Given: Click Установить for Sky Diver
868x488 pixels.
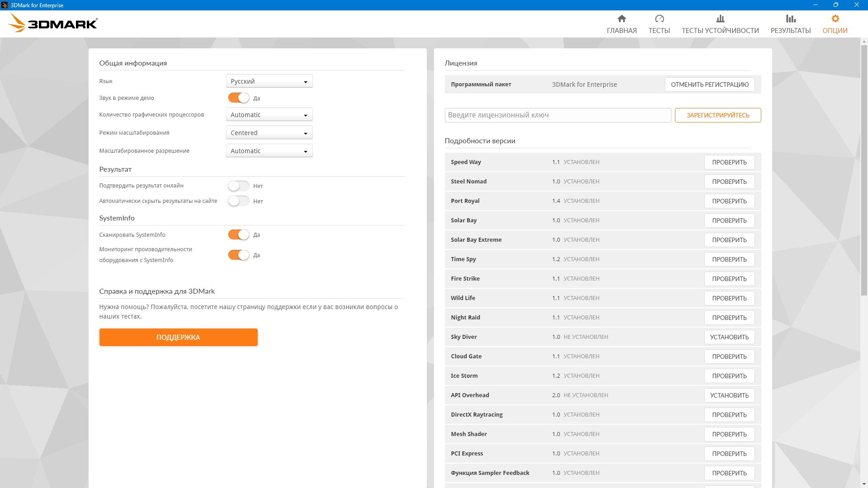Looking at the screenshot, I should [x=729, y=337].
